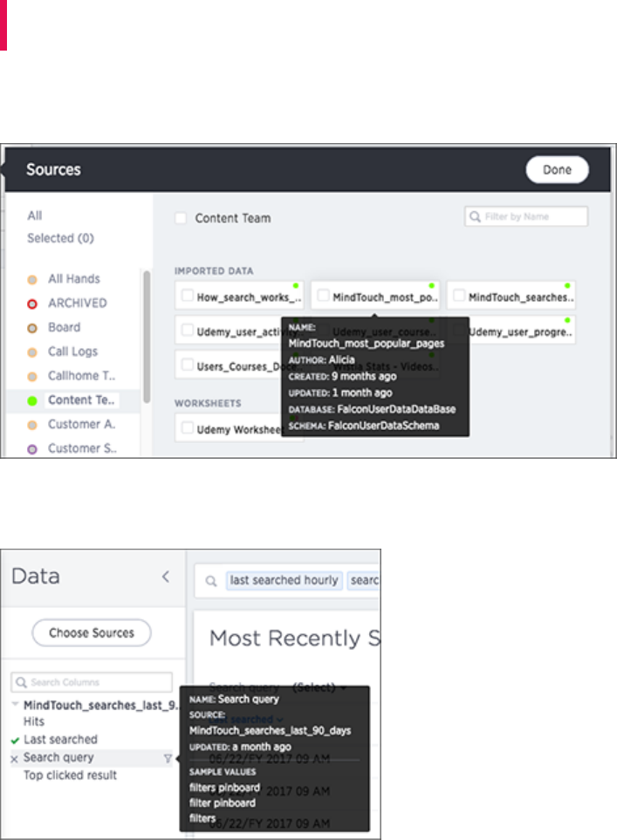This screenshot has width=617, height=840.
Task: Click the Done button in Sources
Action: [x=557, y=170]
